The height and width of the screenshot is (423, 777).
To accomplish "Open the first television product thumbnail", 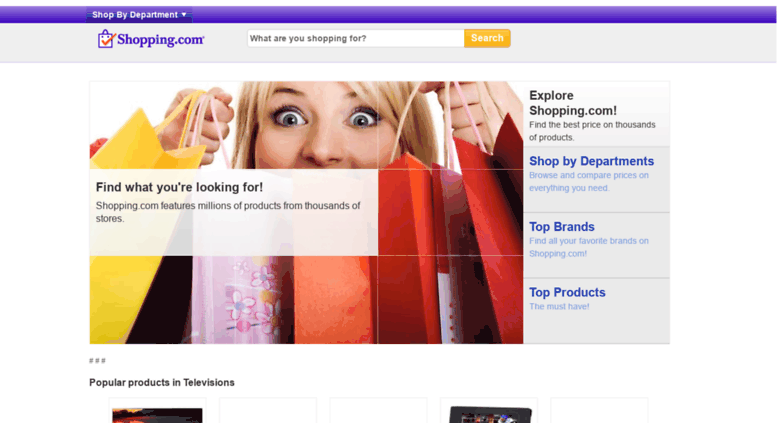I will click(x=158, y=411).
